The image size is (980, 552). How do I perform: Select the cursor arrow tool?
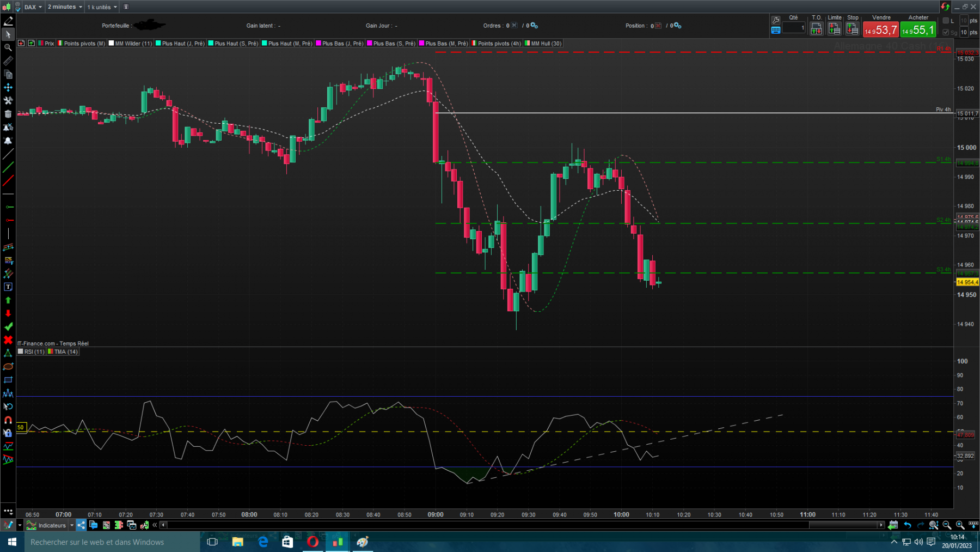(8, 34)
